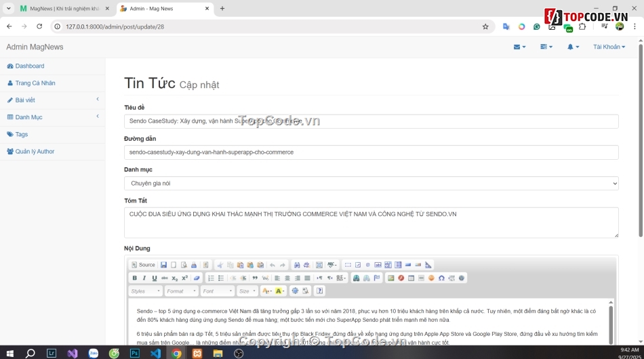644x359 pixels.
Task: Bookmark this page with star icon
Action: coord(485,26)
